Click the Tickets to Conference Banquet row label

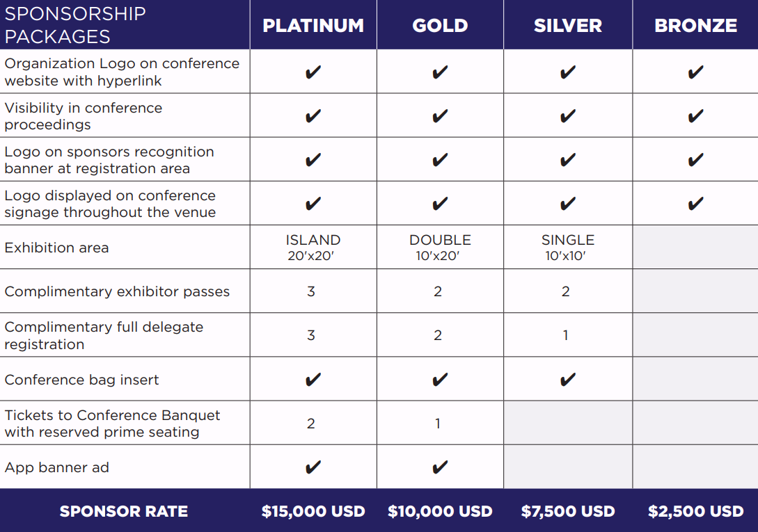click(112, 424)
